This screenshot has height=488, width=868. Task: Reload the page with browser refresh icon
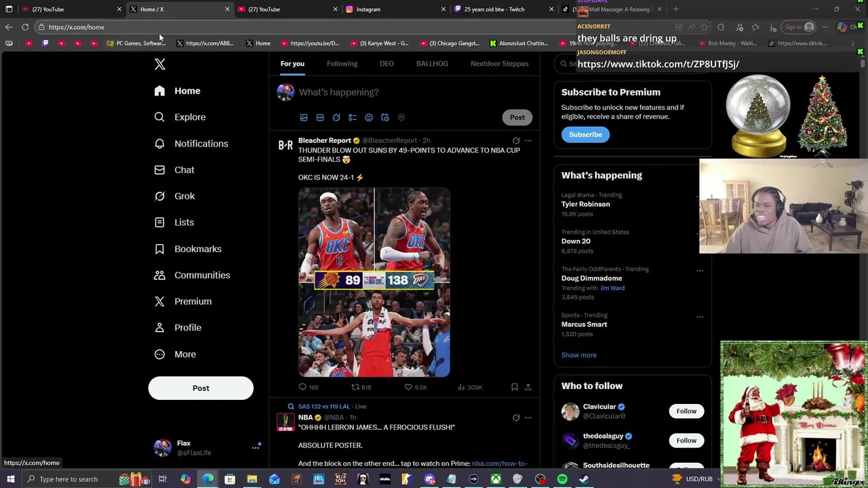tap(25, 27)
